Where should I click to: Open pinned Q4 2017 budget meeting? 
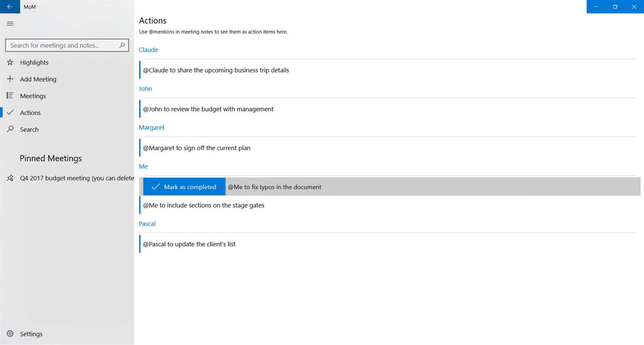77,178
